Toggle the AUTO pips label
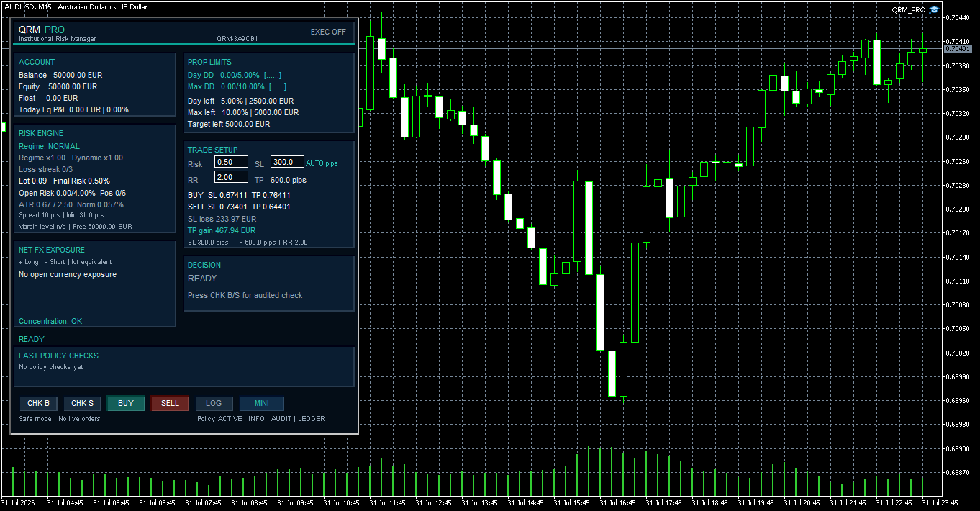The width and height of the screenshot is (980, 511). point(322,163)
